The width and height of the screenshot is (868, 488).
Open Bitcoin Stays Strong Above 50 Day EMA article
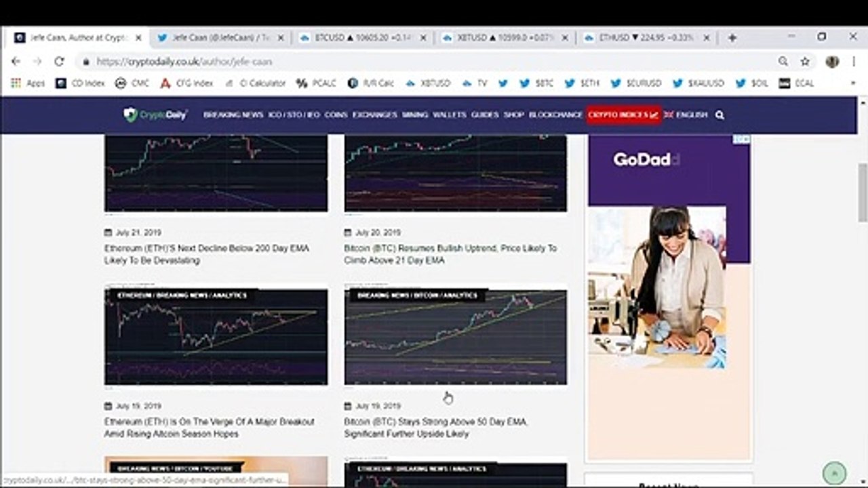(436, 428)
